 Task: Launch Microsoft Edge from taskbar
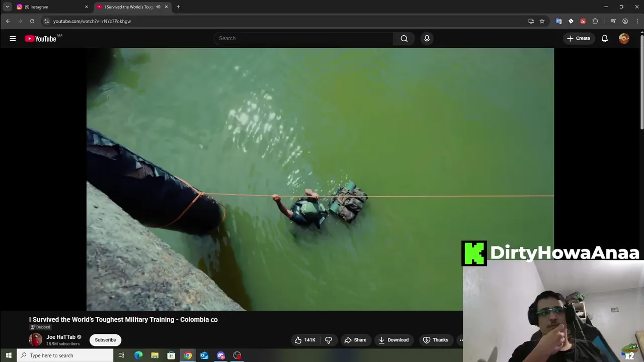click(138, 355)
